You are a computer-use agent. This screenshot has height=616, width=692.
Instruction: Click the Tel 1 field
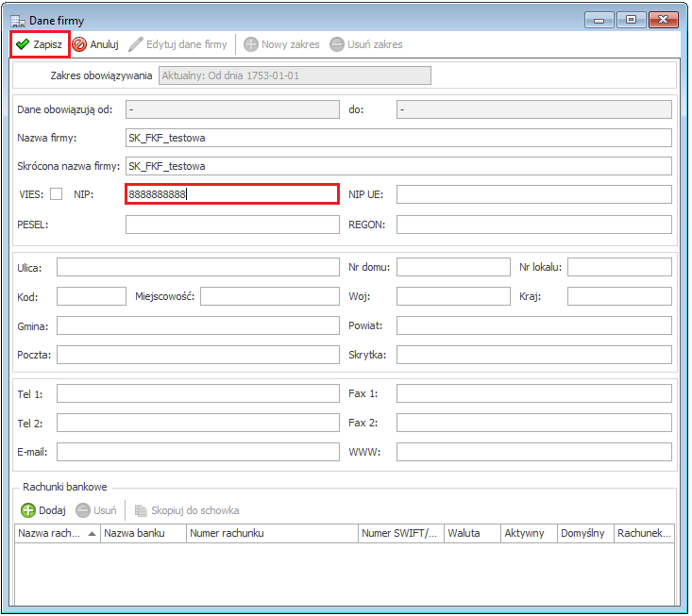pyautogui.click(x=198, y=393)
